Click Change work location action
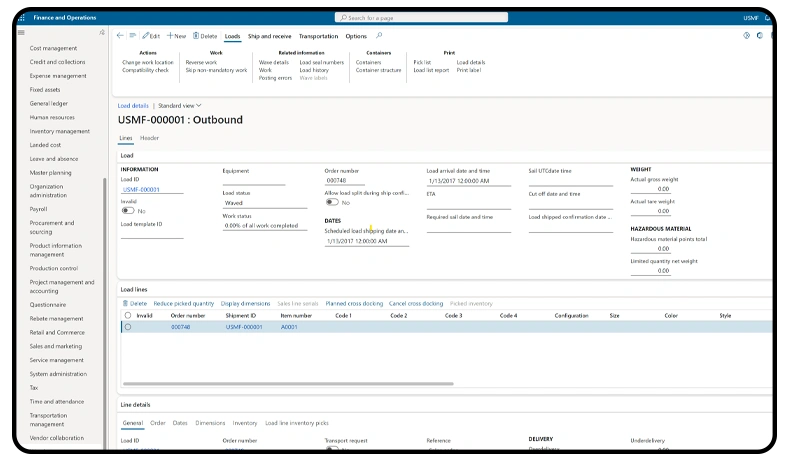This screenshot has height=461, width=790. [148, 62]
